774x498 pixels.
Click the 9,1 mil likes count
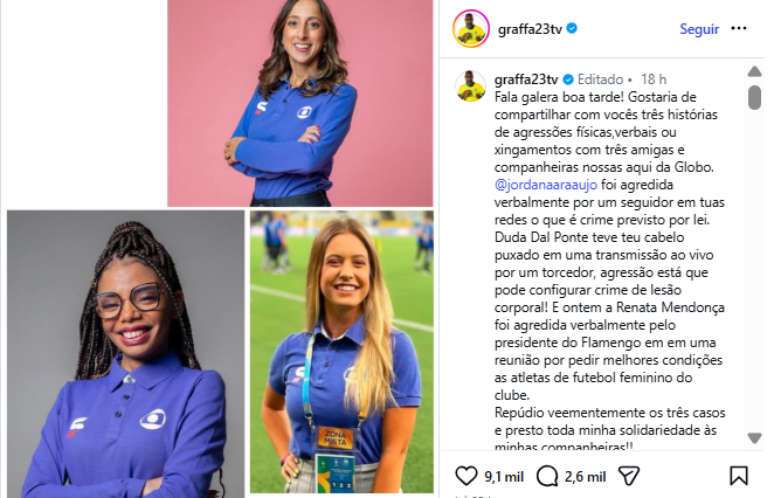(x=503, y=477)
